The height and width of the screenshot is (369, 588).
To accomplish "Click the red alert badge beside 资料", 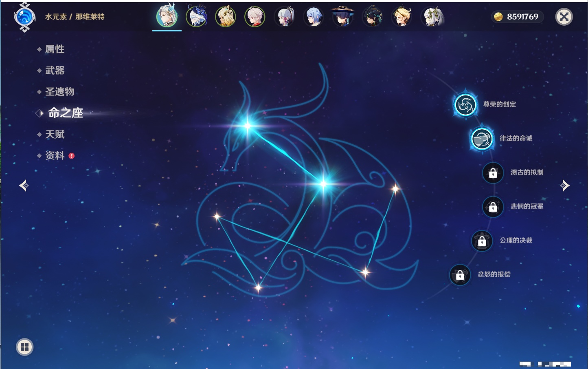I will coord(72,156).
